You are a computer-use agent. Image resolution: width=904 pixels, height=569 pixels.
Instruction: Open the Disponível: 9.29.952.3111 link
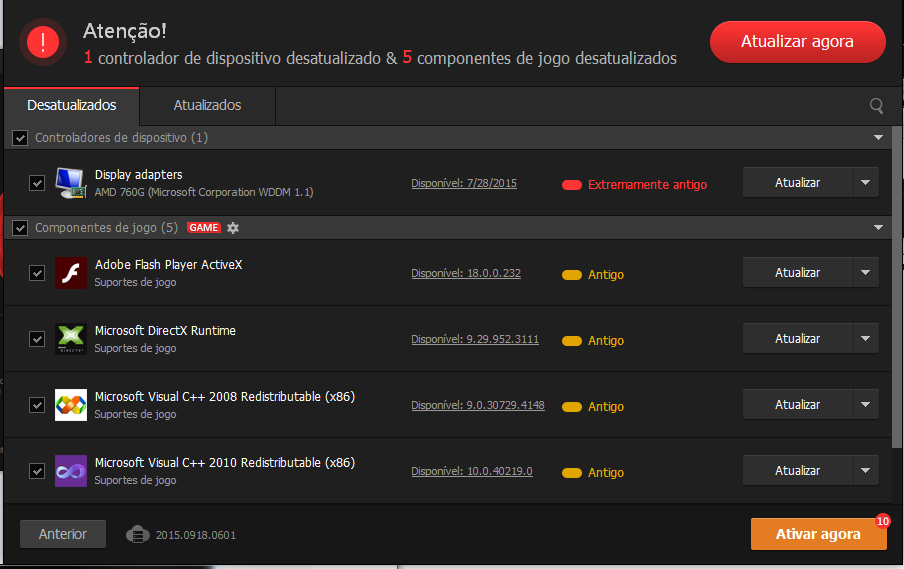click(x=475, y=339)
